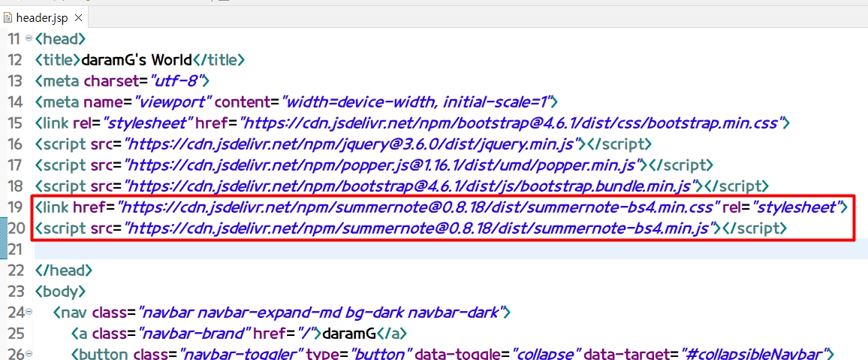Click line number 19 in gutter
The height and width of the screenshot is (360, 868).
click(15, 207)
